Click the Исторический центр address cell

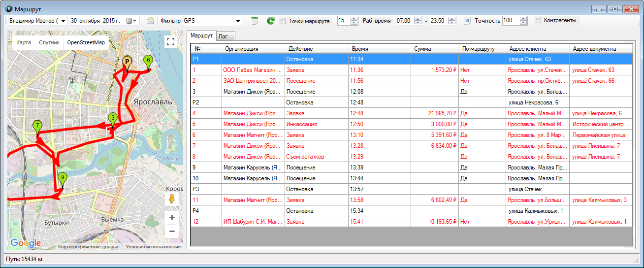click(601, 124)
